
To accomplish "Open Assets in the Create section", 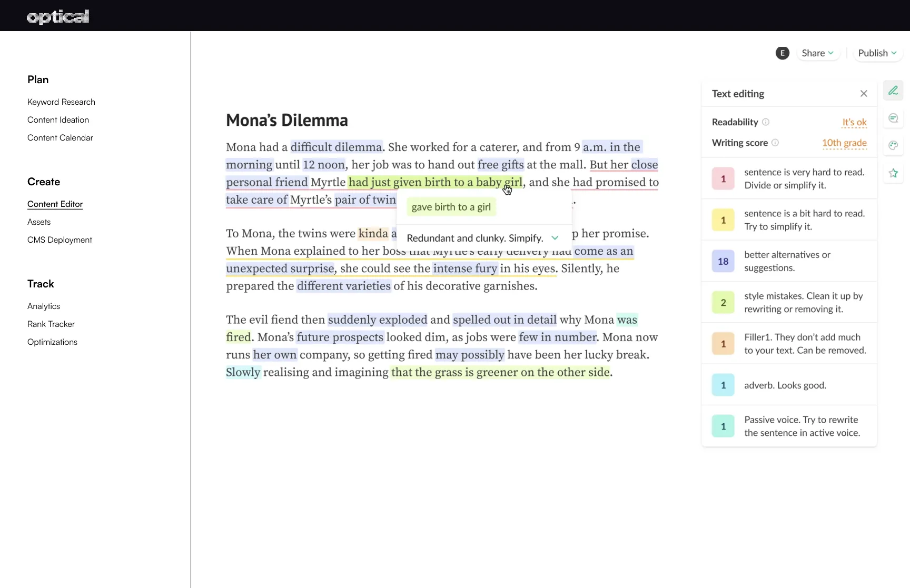I will point(39,222).
